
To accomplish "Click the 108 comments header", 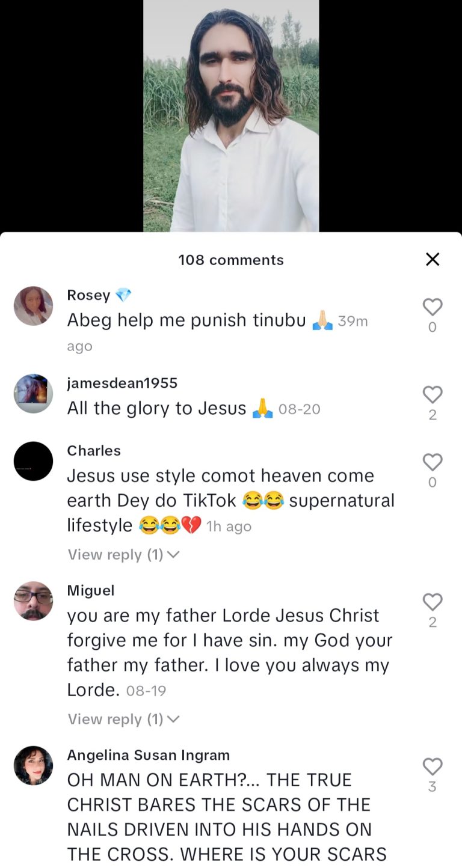I will click(231, 260).
